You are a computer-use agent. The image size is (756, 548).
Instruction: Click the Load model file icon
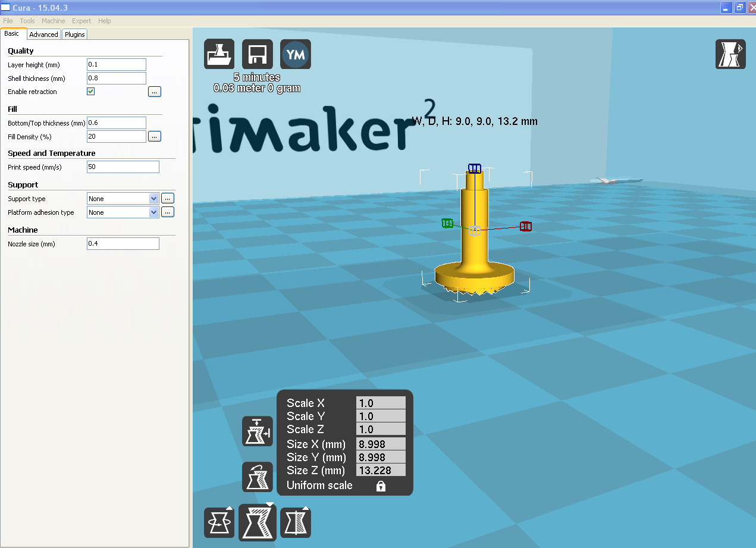(x=219, y=54)
